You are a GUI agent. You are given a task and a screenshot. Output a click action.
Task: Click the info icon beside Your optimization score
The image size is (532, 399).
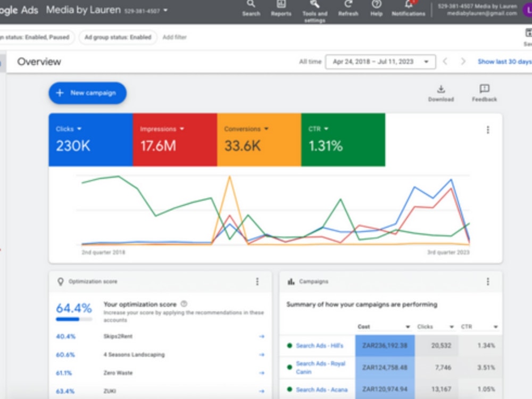pyautogui.click(x=184, y=304)
